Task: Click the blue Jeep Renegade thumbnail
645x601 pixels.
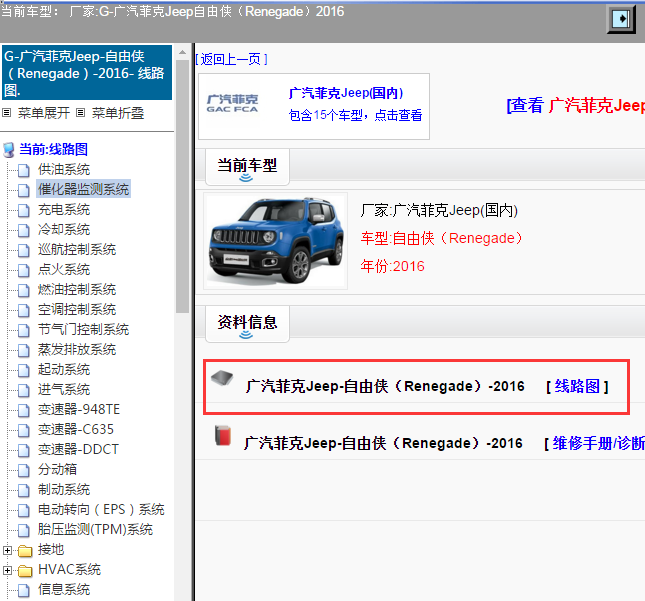Action: click(276, 241)
